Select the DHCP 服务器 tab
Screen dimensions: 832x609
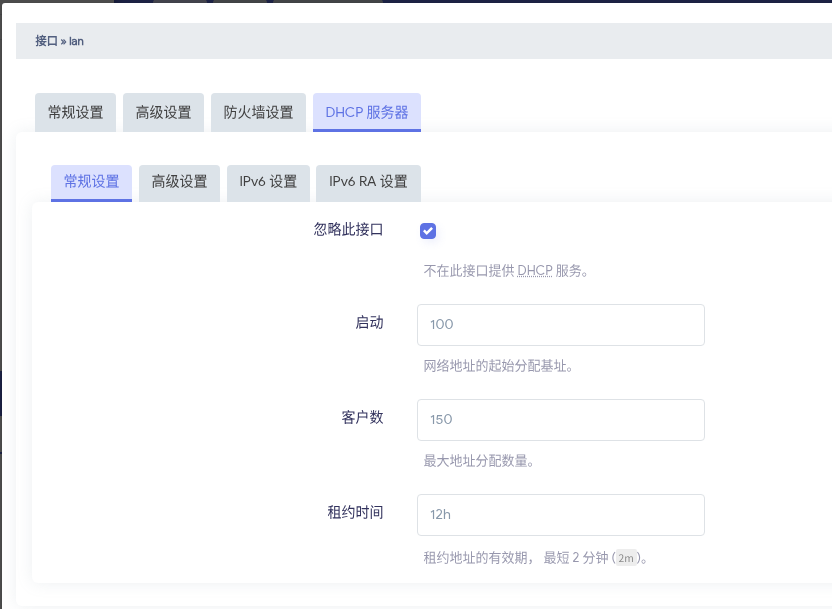(x=367, y=113)
